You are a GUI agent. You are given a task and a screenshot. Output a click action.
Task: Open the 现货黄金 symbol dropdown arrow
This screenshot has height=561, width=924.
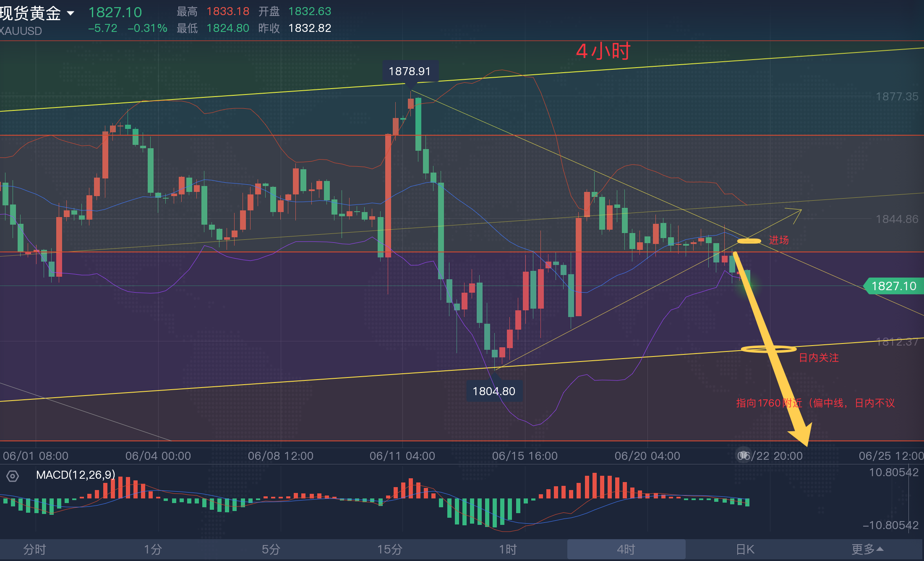coord(70,13)
